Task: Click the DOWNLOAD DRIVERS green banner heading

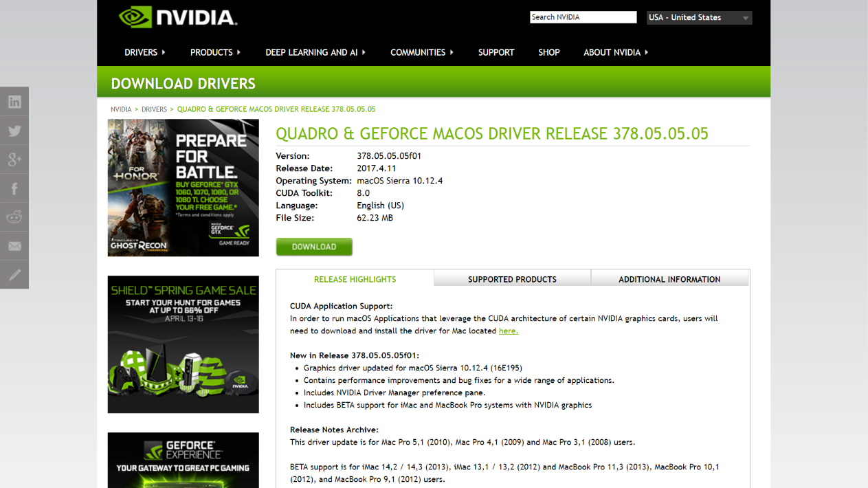Action: click(183, 84)
